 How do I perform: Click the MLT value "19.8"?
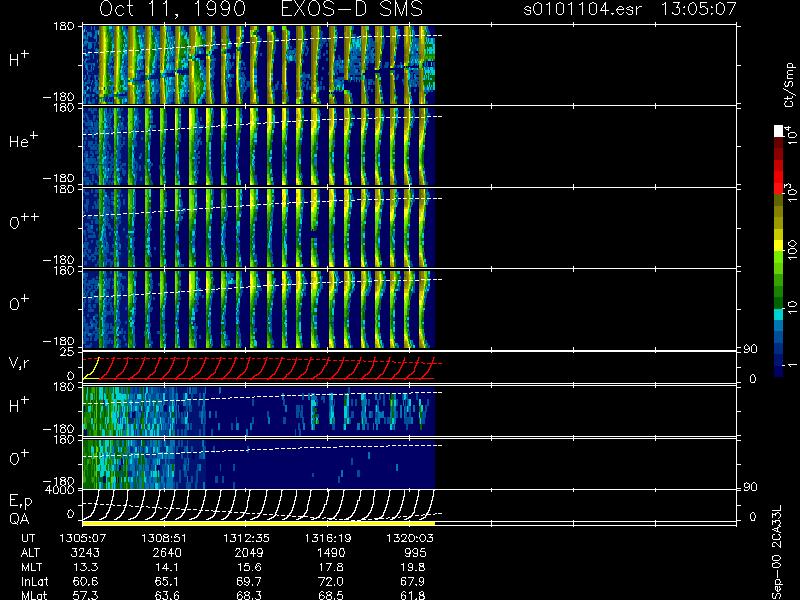[412, 567]
